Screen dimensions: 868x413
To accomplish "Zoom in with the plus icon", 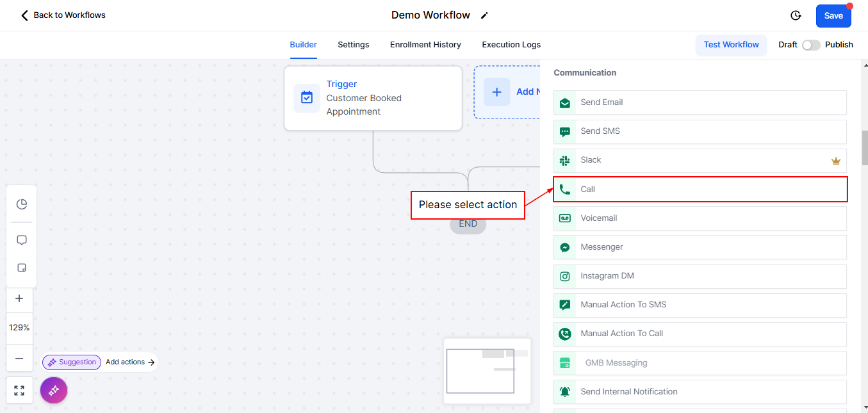I will point(19,298).
